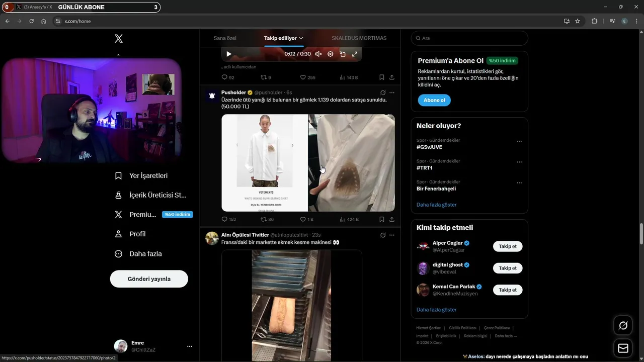Like the post with 255 likes

[307, 77]
